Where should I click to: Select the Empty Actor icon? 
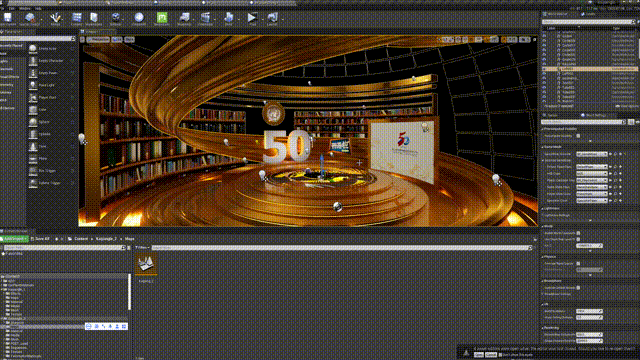click(x=33, y=49)
